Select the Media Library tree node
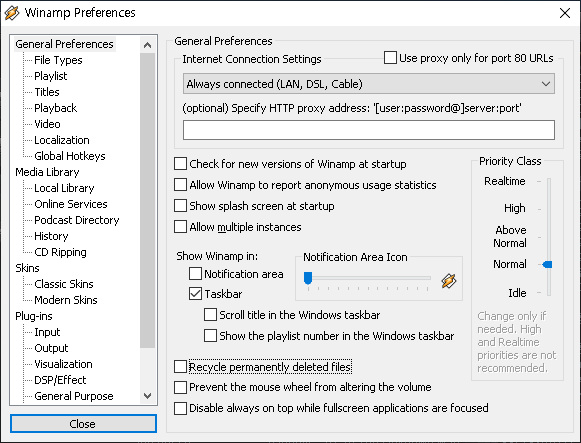This screenshot has width=581, height=443. tap(47, 172)
